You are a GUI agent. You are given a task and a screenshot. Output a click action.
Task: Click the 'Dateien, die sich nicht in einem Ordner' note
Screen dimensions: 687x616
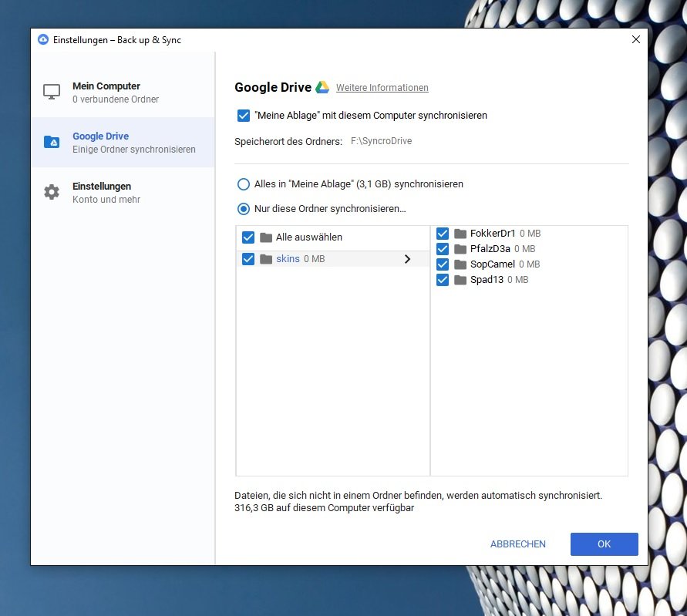[x=419, y=496]
